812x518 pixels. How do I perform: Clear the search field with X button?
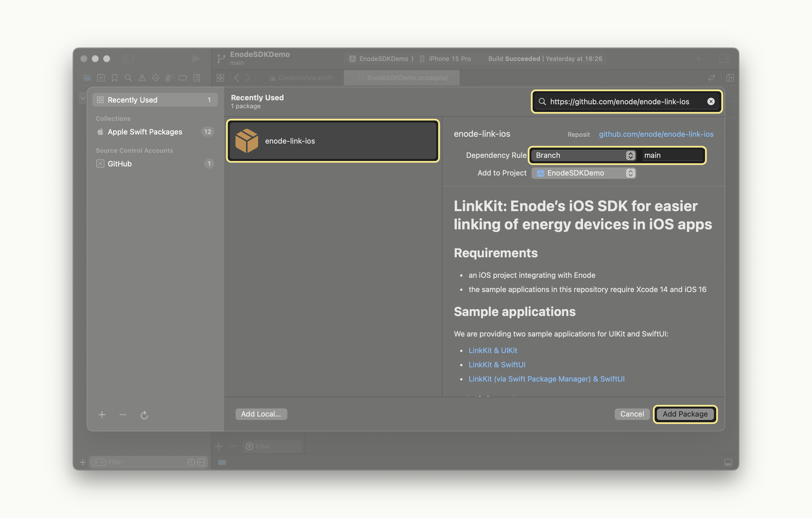click(x=711, y=101)
